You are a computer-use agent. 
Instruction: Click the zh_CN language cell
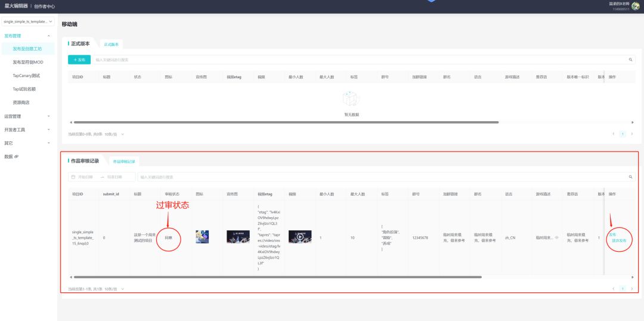coord(510,237)
